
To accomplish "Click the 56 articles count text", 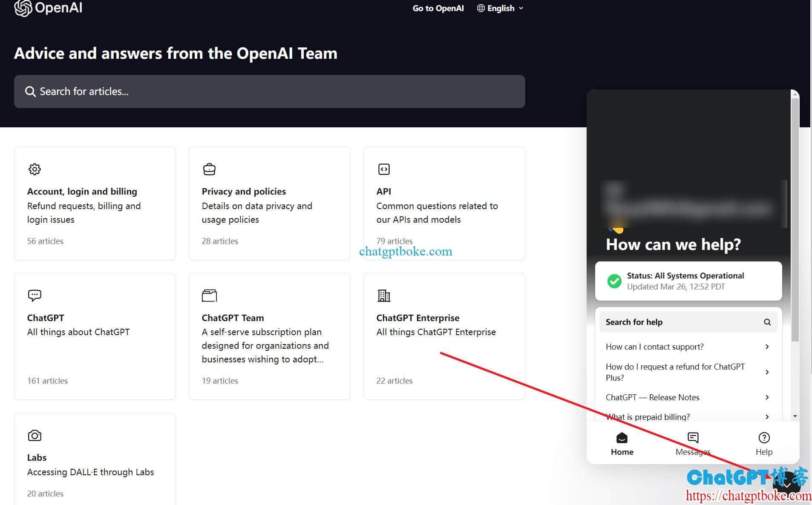I will [x=45, y=241].
